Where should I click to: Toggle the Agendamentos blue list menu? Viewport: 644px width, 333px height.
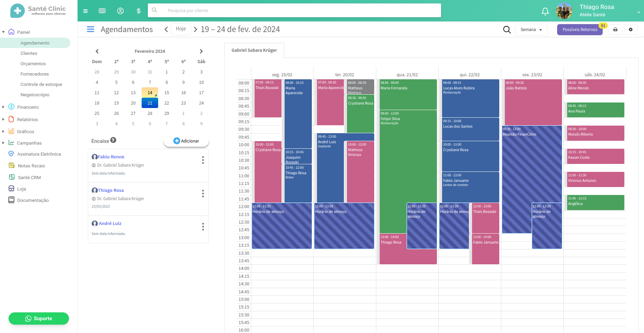pyautogui.click(x=90, y=29)
